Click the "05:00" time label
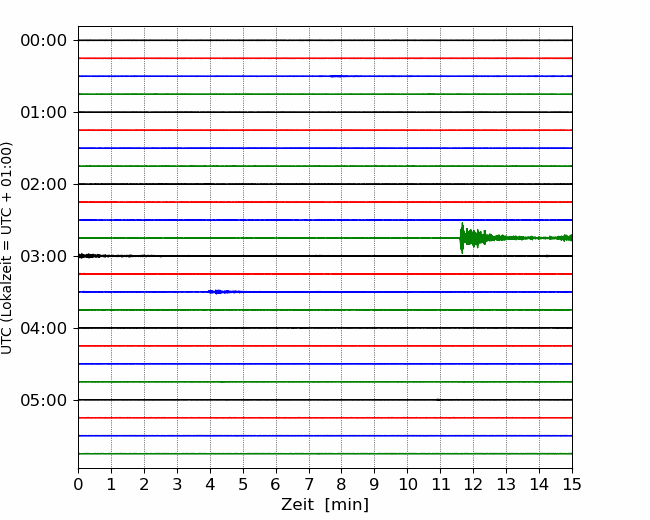Screen dimensions: 650x520 pyautogui.click(x=43, y=400)
